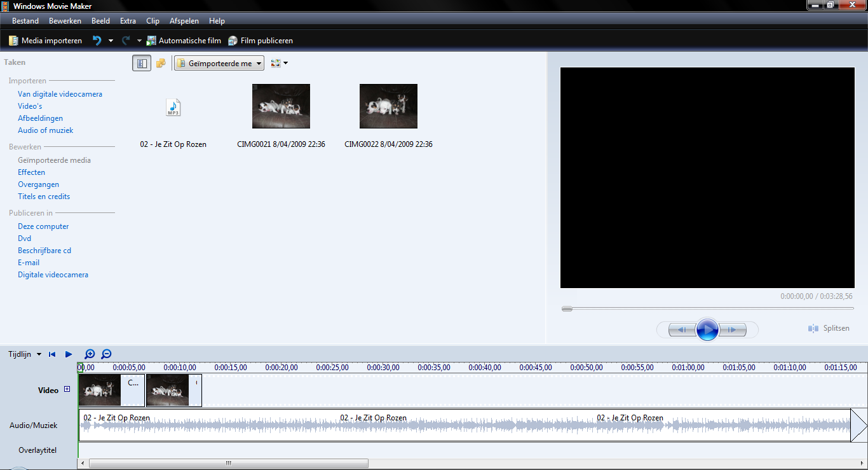868x470 pixels.
Task: Click the timeline horizontal scrollbar thumb
Action: point(228,463)
